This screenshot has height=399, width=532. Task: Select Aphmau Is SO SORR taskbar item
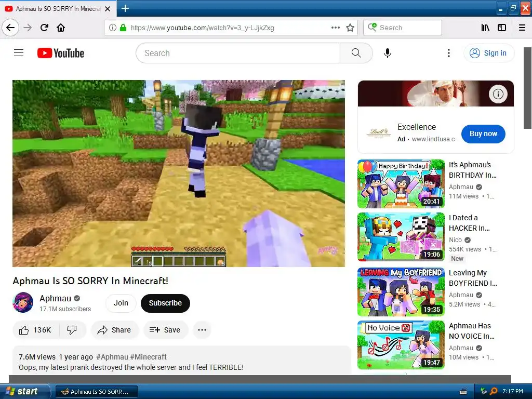point(96,392)
